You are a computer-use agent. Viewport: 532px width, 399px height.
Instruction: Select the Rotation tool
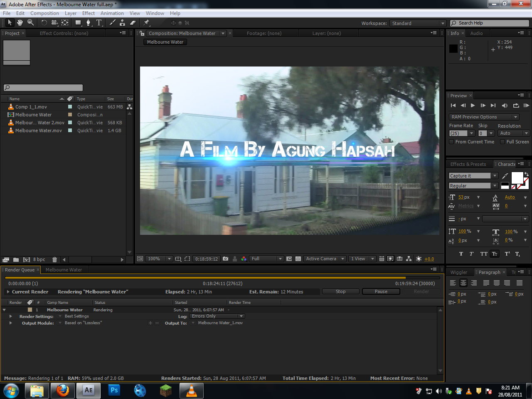tap(44, 23)
